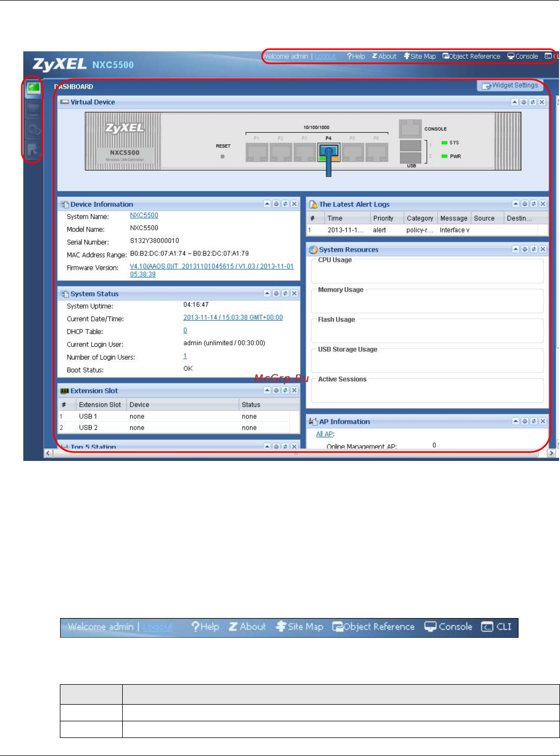Open refresh settings of AP Information widget
Viewport: 560px width, 756px height.
click(525, 422)
